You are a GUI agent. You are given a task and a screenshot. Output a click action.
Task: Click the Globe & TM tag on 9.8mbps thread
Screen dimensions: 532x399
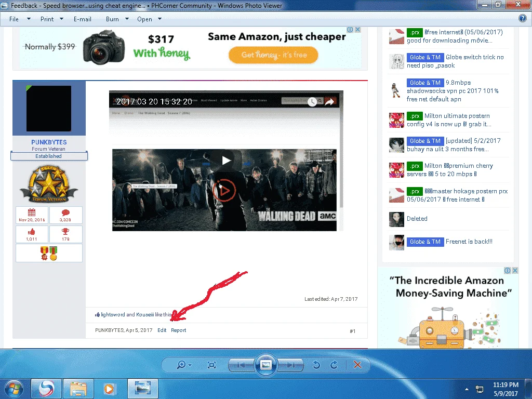425,83
